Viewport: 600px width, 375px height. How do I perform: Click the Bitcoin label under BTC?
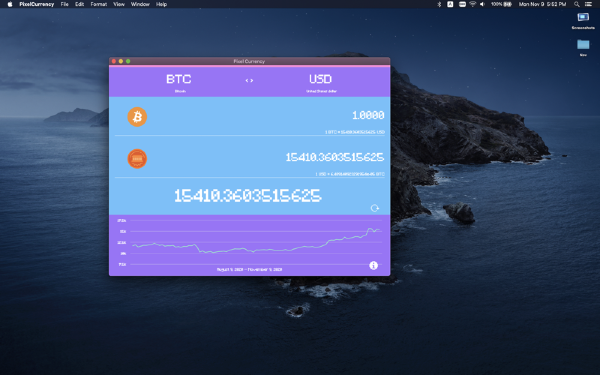(x=180, y=91)
